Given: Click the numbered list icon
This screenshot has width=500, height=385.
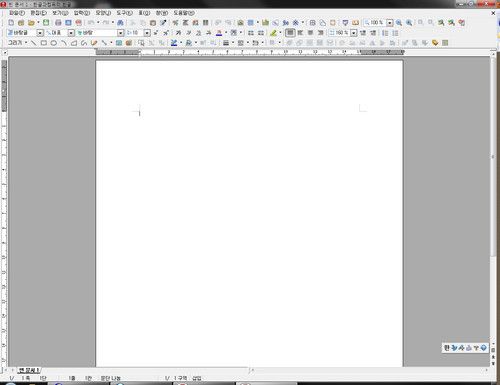Looking at the screenshot, I should (385, 33).
